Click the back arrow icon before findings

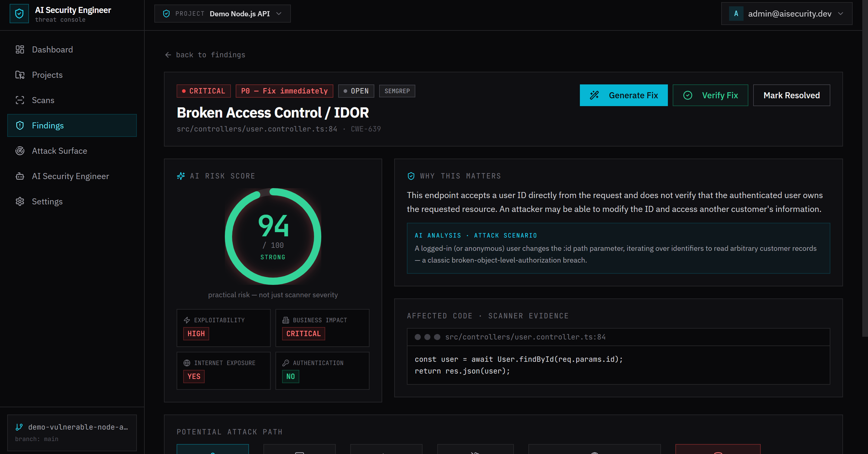168,55
